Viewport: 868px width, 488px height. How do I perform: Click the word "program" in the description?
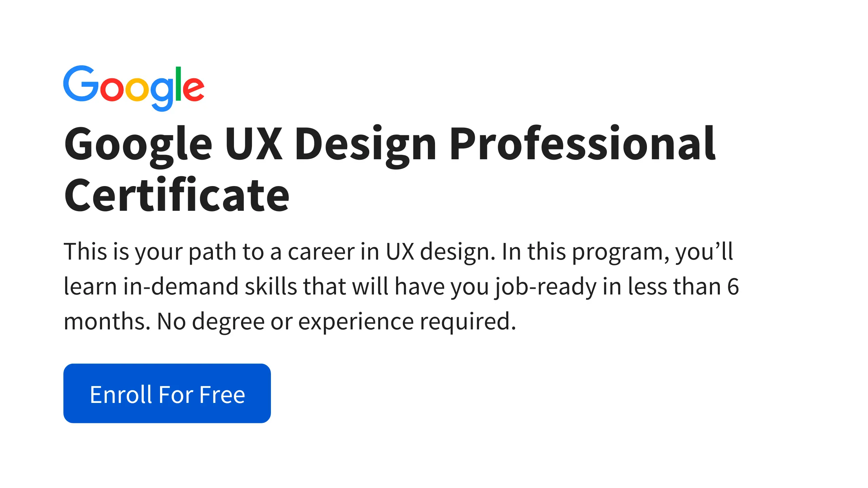pyautogui.click(x=620, y=252)
